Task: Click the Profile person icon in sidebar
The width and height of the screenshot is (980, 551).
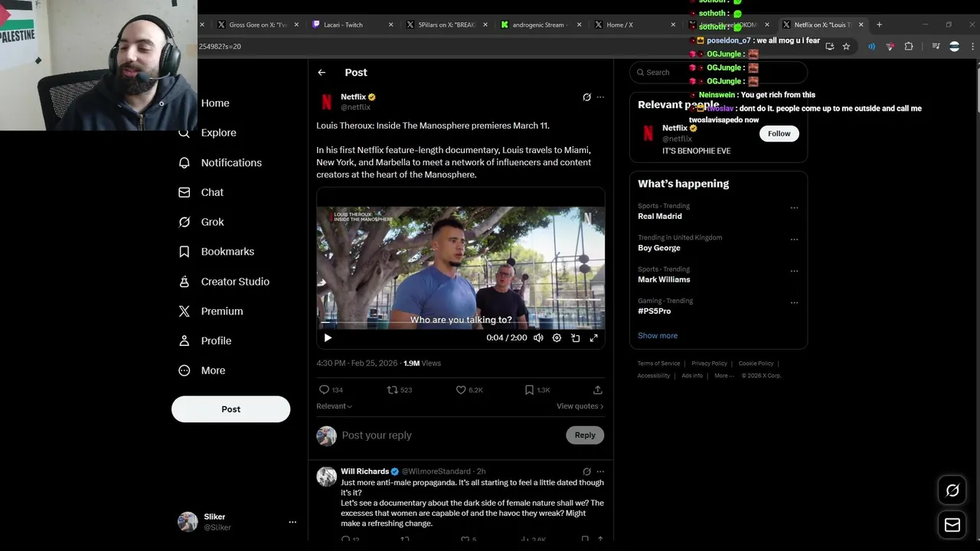Action: [x=184, y=341]
